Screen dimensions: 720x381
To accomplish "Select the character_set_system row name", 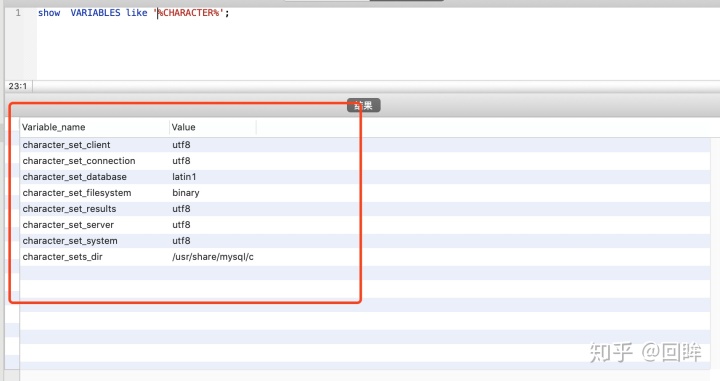I will 70,241.
